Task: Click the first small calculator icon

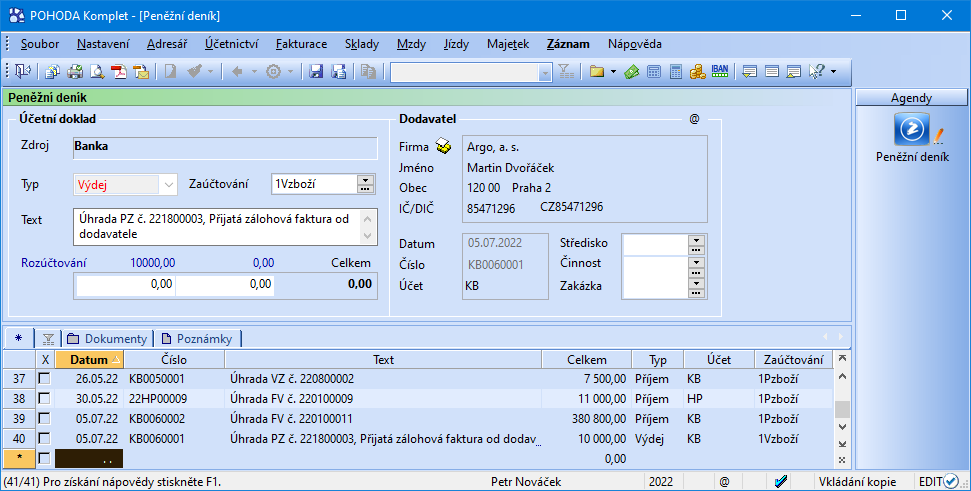Action: pyautogui.click(x=654, y=72)
